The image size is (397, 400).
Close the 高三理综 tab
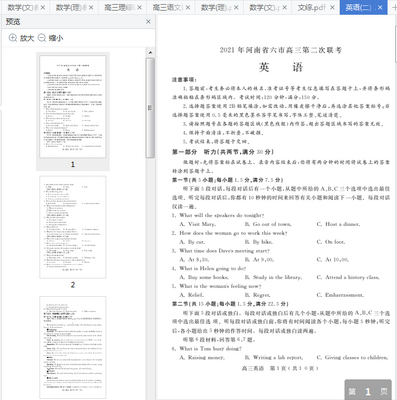(x=139, y=7)
